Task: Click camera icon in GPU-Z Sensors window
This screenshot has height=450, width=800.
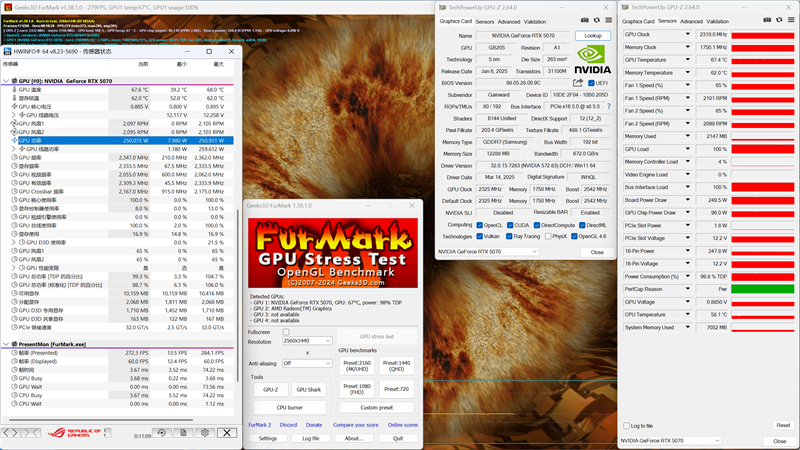Action: pyautogui.click(x=767, y=20)
